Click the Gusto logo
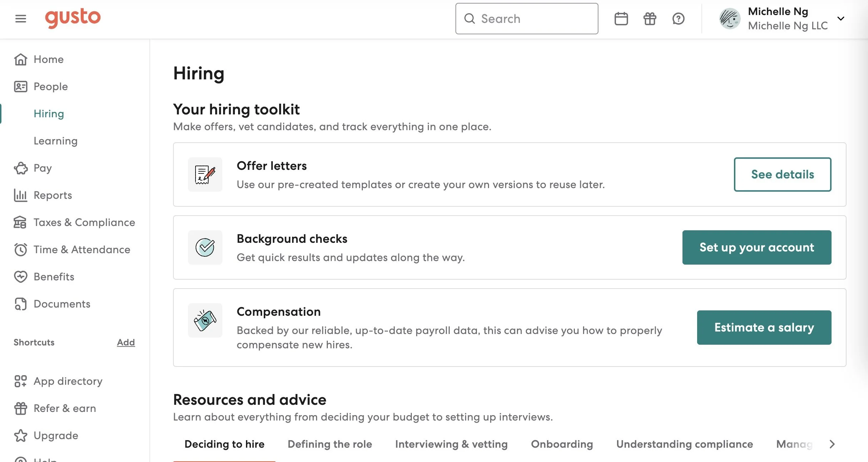 (73, 18)
